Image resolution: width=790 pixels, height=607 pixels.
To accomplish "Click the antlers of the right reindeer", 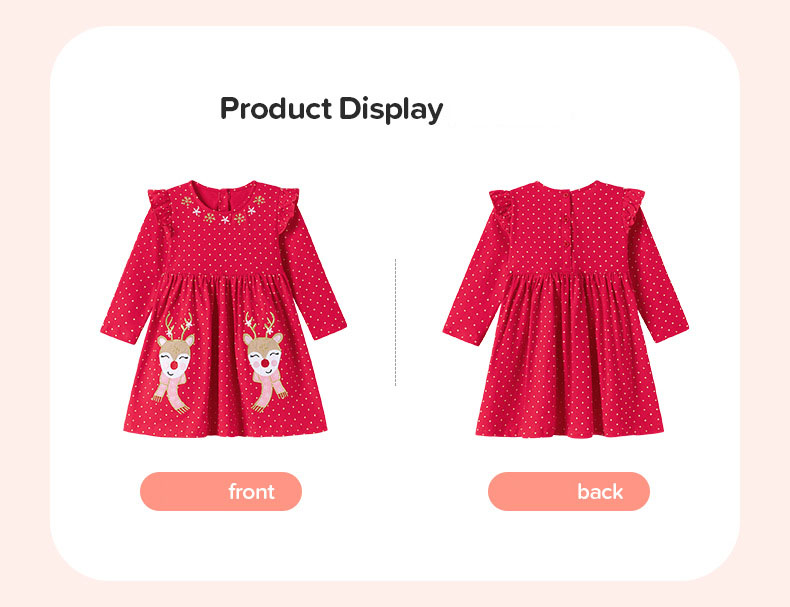I will [260, 325].
